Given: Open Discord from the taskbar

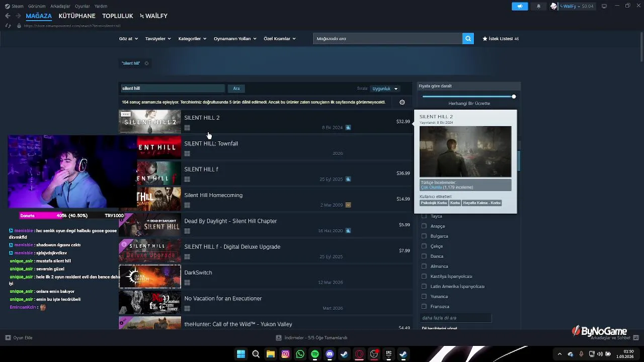Looking at the screenshot, I should (330, 354).
